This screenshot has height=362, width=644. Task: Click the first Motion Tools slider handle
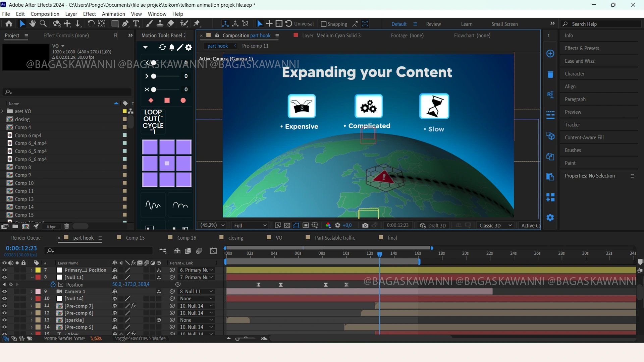(x=154, y=63)
